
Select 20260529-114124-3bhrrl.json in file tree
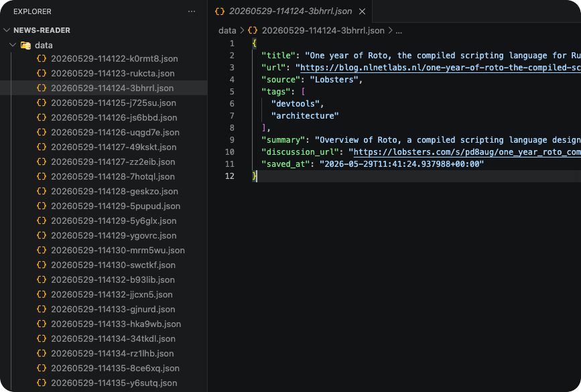pos(104,88)
